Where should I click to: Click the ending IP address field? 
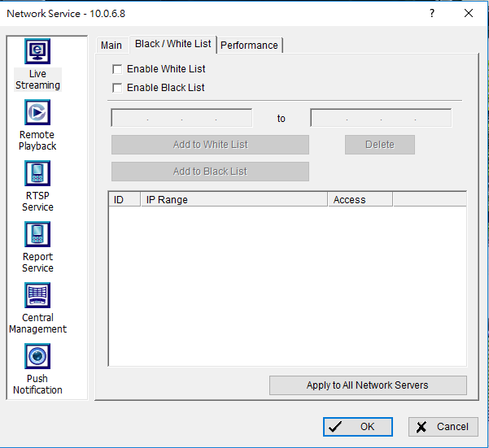[x=381, y=119]
